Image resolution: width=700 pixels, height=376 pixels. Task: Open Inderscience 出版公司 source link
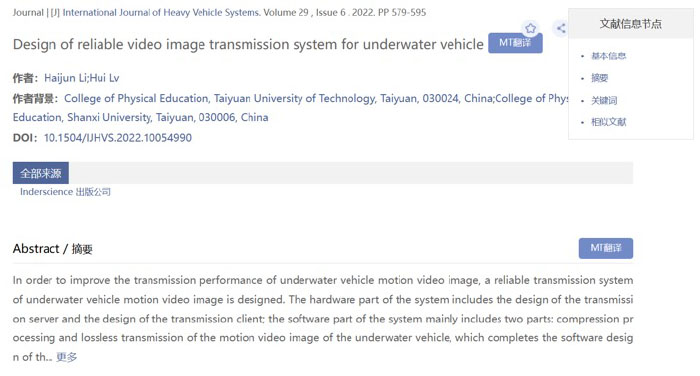[65, 192]
